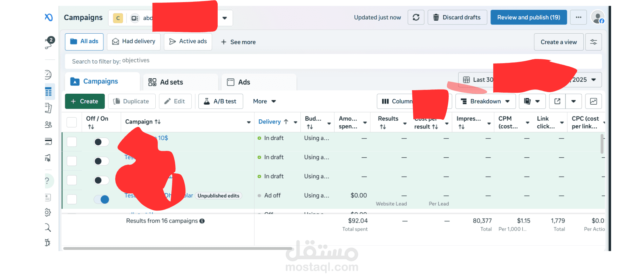Viewport: 644px width, 279px height.
Task: Click the refresh data icon button
Action: [x=416, y=17]
